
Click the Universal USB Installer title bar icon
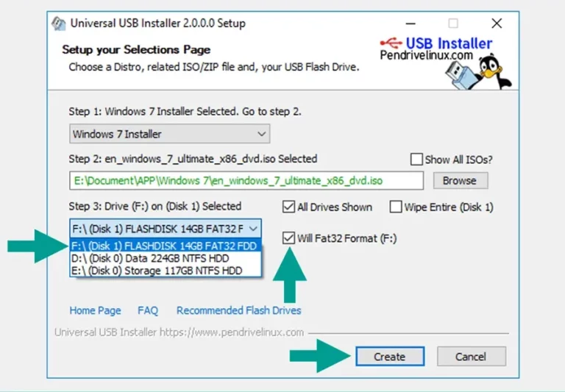58,24
